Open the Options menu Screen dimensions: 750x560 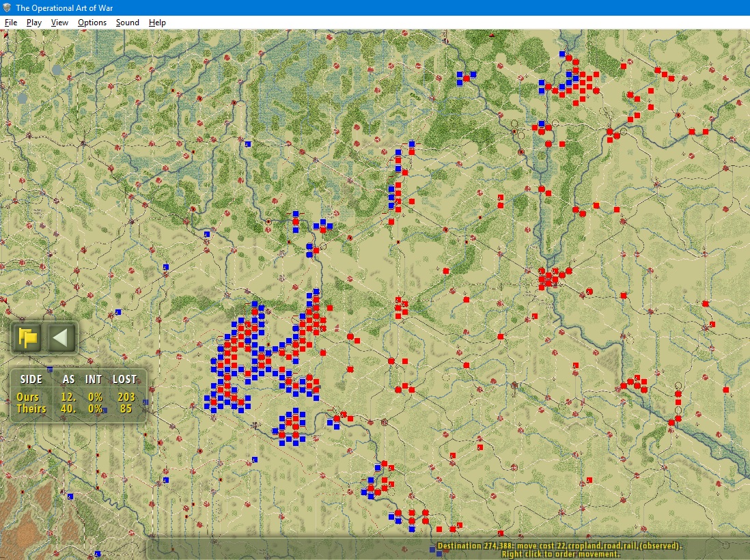[x=92, y=23]
